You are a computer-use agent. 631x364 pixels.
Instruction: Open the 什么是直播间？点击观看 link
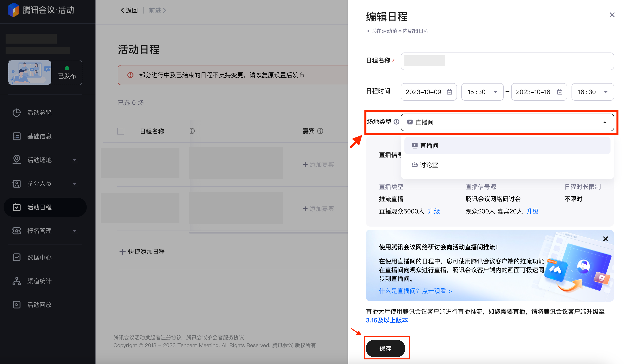coord(416,291)
